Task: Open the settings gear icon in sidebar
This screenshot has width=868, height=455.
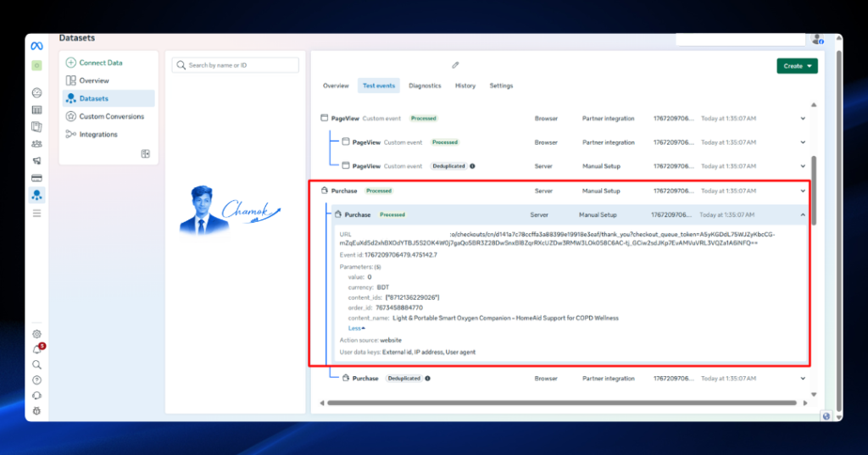Action: 36,334
